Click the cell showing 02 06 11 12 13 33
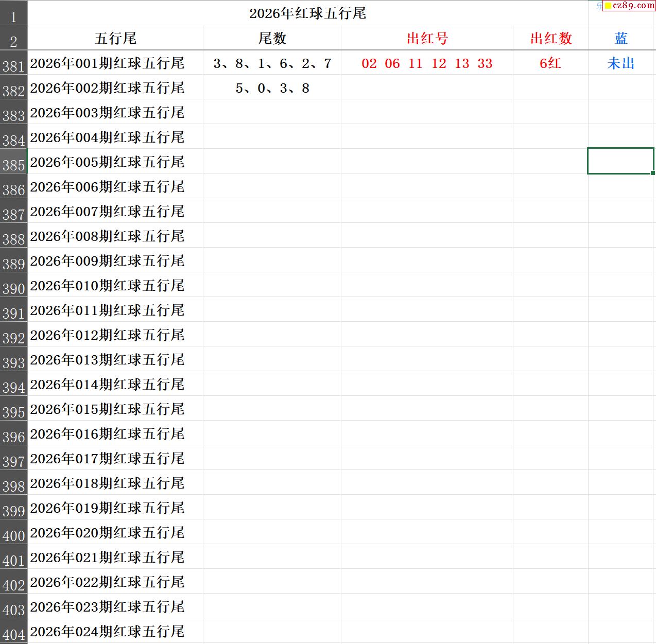Screen dimensions: 656x644 click(x=427, y=63)
